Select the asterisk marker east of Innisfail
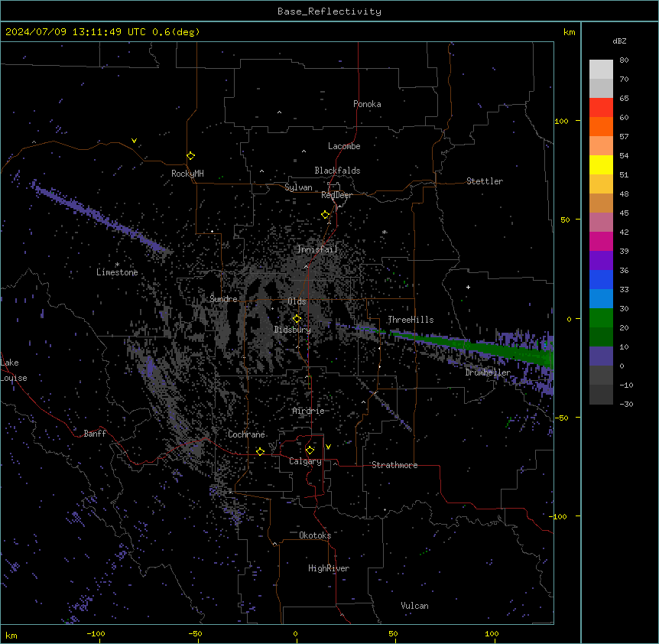 point(385,232)
